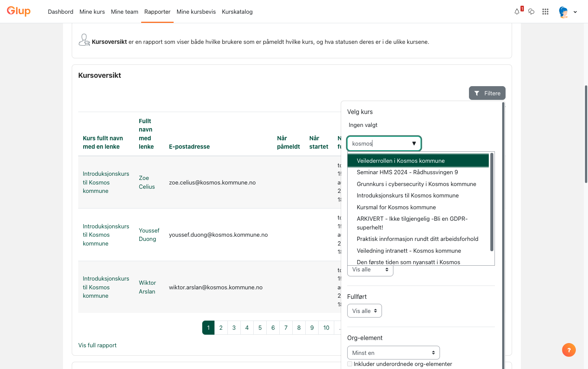Open the Org-element Minst en dropdown
Image resolution: width=588 pixels, height=369 pixels.
393,353
